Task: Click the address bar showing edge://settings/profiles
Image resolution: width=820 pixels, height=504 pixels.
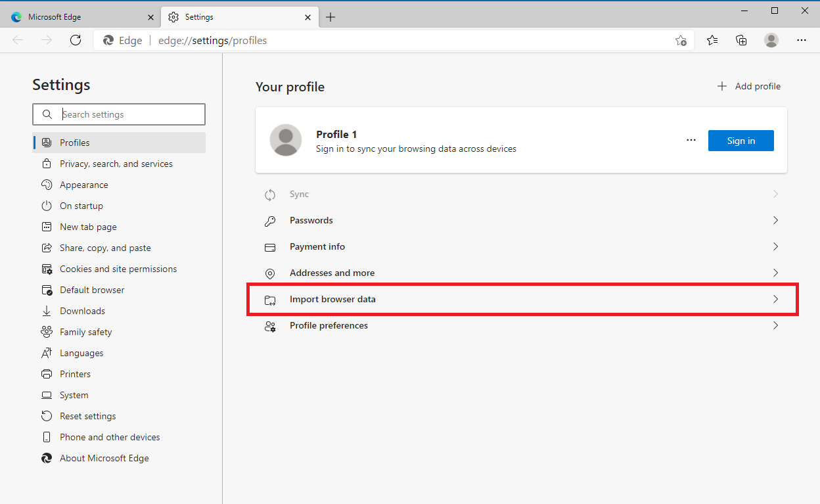Action: click(394, 40)
